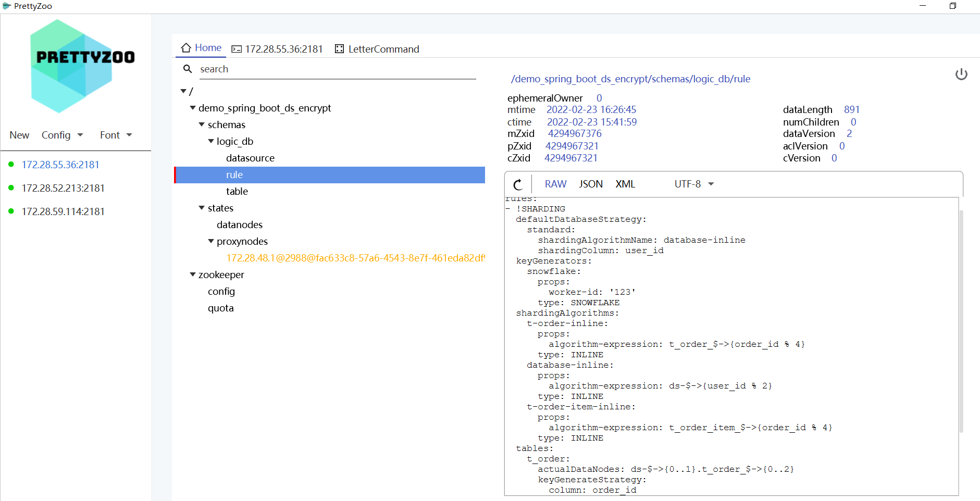Screen dimensions: 980x501
Task: Open the Config dropdown menu
Action: tap(63, 135)
